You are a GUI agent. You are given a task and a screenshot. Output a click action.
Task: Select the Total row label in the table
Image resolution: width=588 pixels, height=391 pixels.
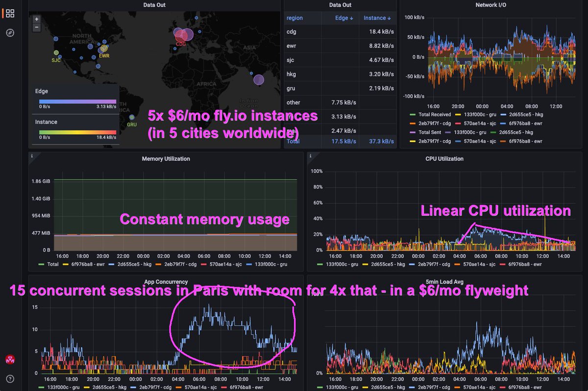(293, 141)
